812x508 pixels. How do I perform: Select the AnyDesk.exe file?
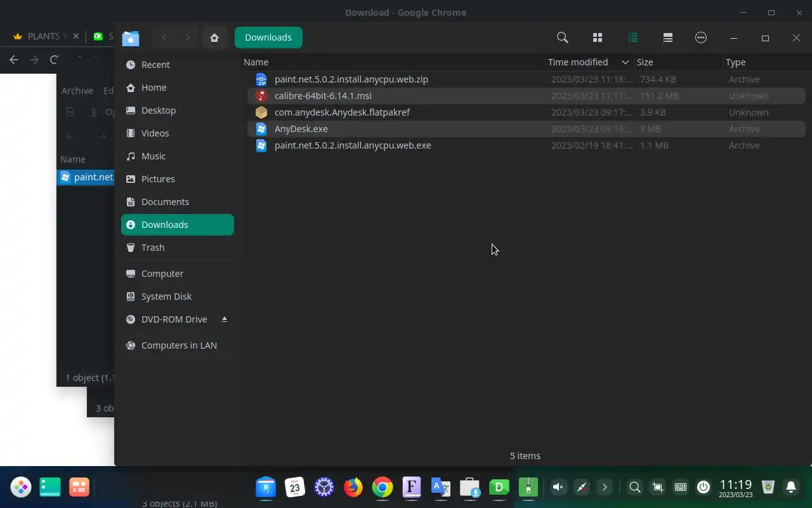(x=526, y=129)
